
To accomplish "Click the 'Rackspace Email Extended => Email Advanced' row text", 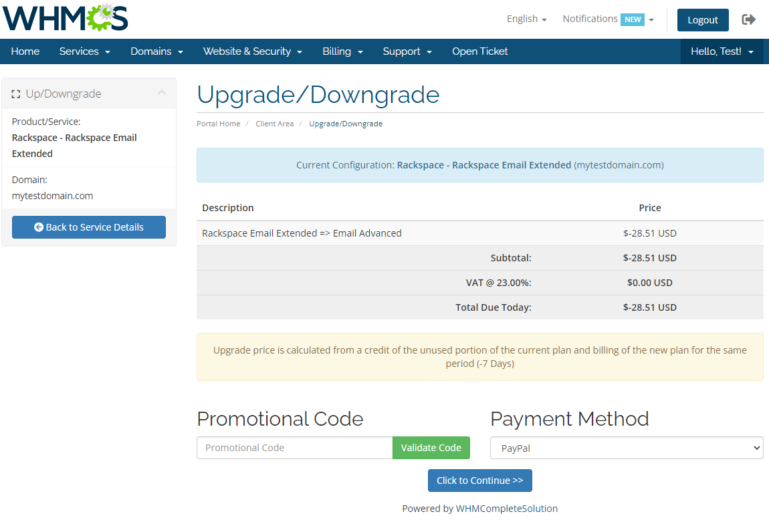I will point(302,233).
